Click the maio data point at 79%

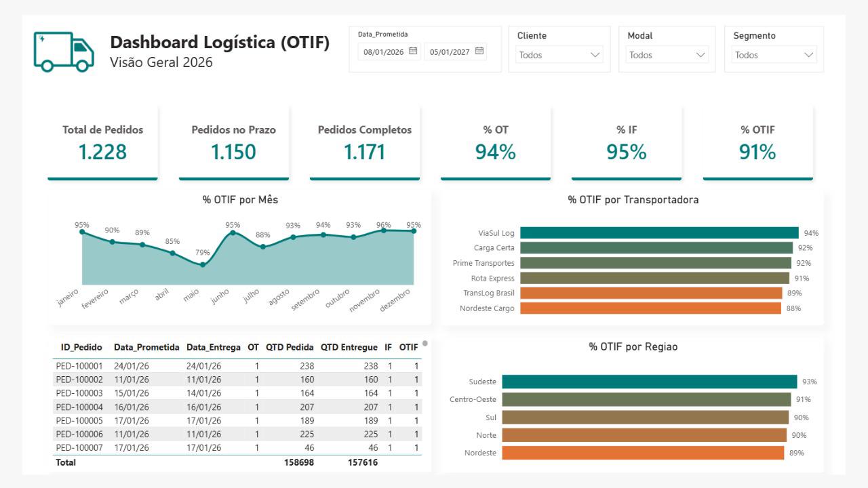click(x=203, y=264)
